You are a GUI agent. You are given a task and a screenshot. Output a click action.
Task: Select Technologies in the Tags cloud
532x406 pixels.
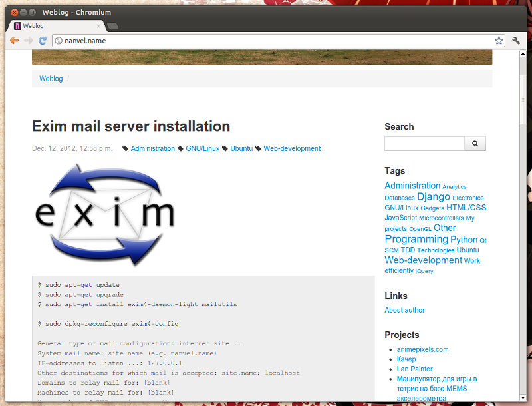click(x=436, y=250)
